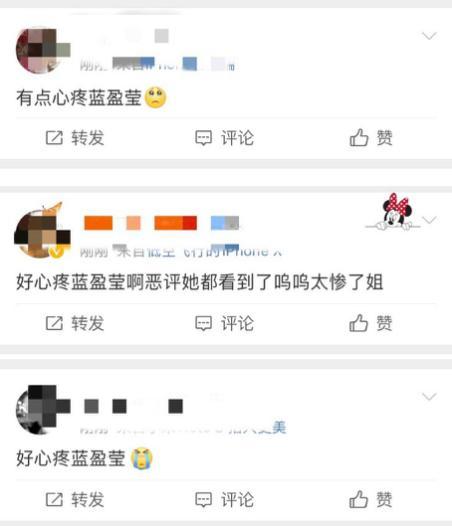Open the first commenter's profile avatar
The height and width of the screenshot is (526, 452).
(x=41, y=50)
